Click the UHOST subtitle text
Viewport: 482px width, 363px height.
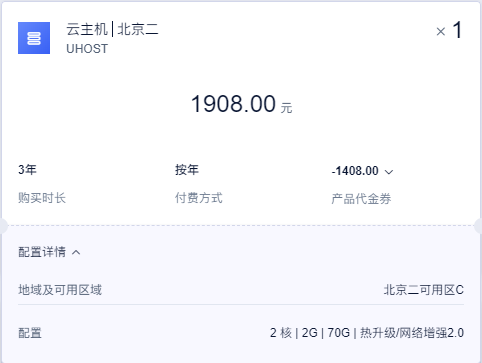point(87,49)
